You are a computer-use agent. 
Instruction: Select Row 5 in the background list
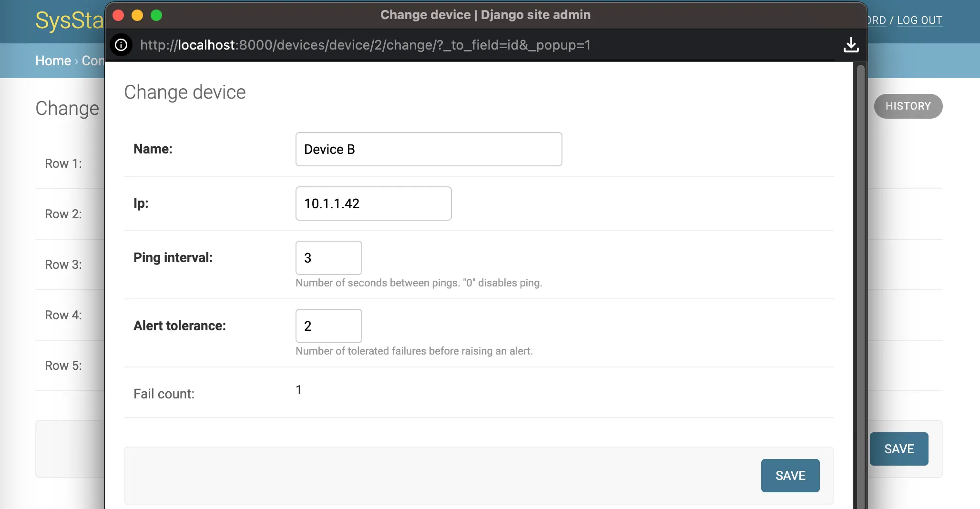pyautogui.click(x=63, y=366)
